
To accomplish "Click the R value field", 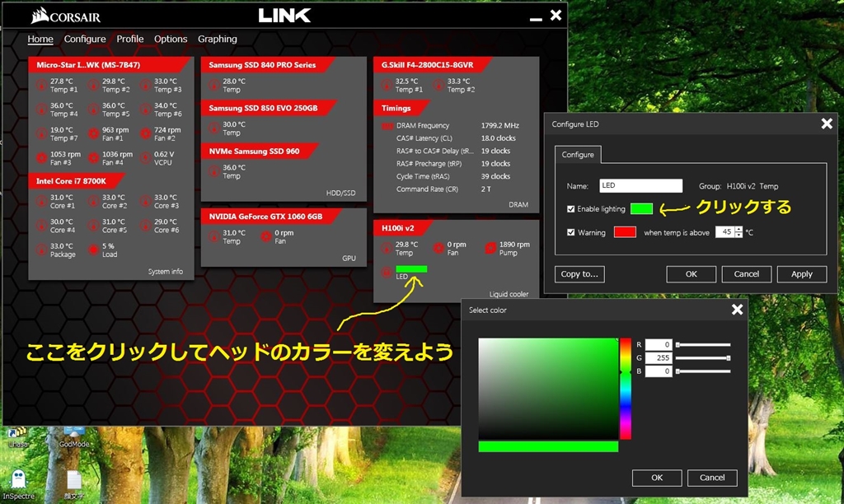I will click(x=659, y=345).
